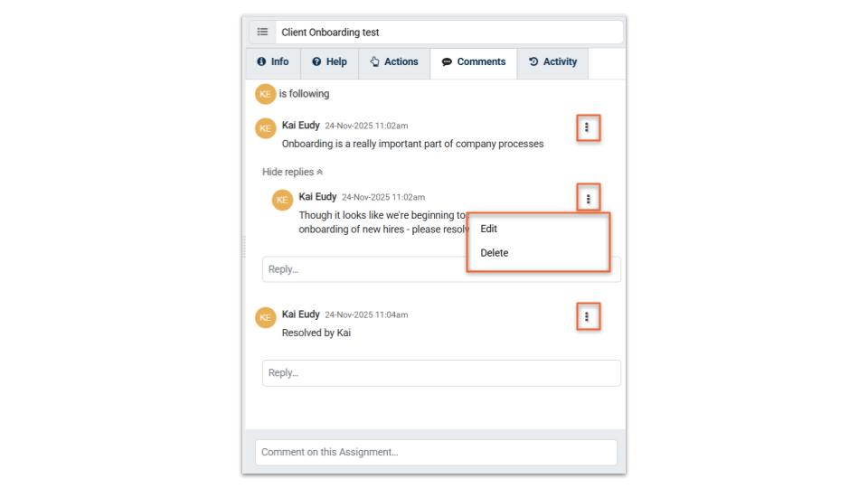Switch to the Actions tab
Viewport: 868px width, 488px height.
394,62
